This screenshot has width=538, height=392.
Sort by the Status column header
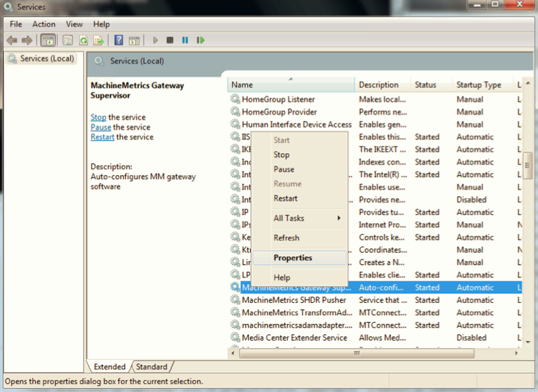click(431, 84)
